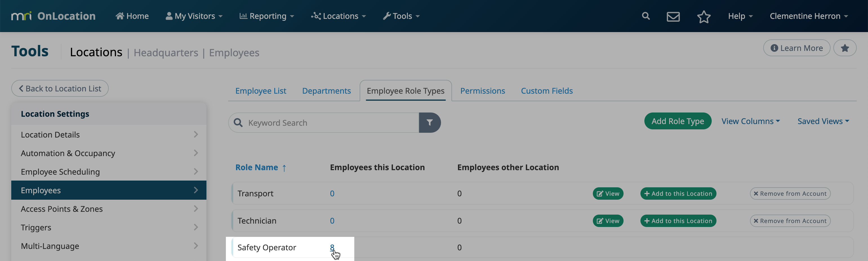The image size is (868, 261).
Task: Open the My Visitors dropdown menu
Action: (x=194, y=16)
